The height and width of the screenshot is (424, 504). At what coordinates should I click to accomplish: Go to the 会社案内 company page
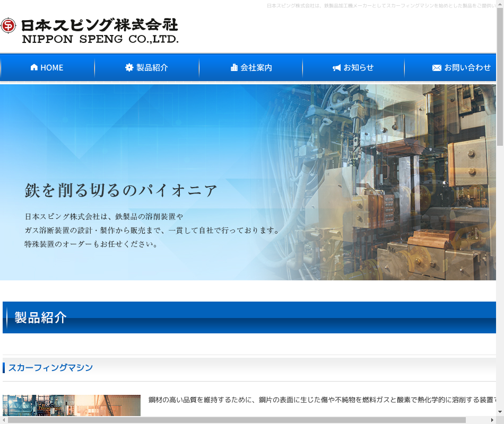click(256, 67)
